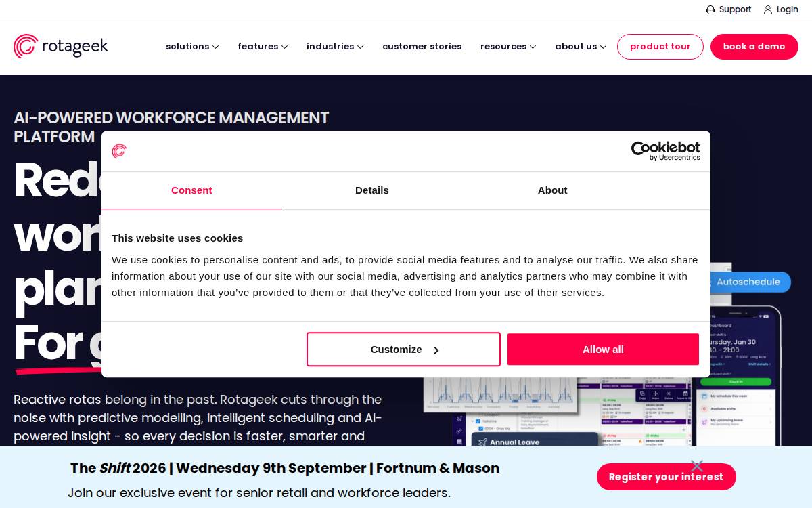The width and height of the screenshot is (812, 508).
Task: Click the Cookiebot by Usercentrics logo
Action: pyautogui.click(x=665, y=151)
